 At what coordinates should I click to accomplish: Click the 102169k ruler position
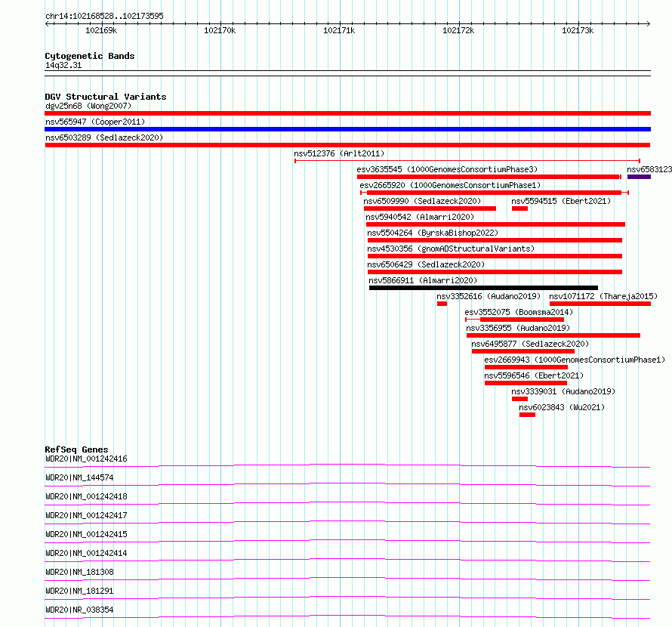click(x=101, y=30)
